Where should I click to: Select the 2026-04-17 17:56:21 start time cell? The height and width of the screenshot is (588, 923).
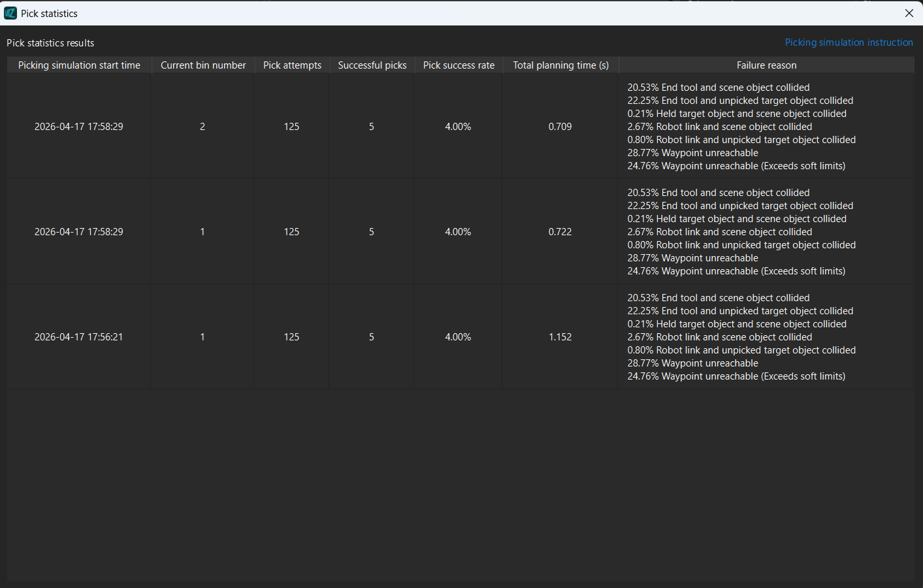click(78, 337)
